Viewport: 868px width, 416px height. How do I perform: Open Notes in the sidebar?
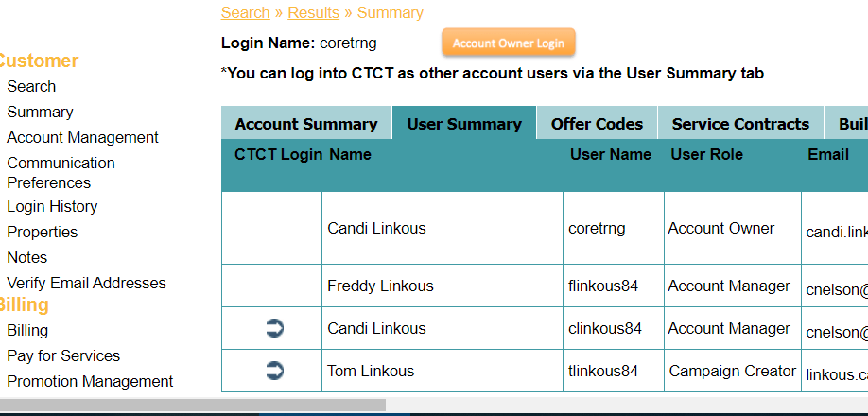click(26, 257)
